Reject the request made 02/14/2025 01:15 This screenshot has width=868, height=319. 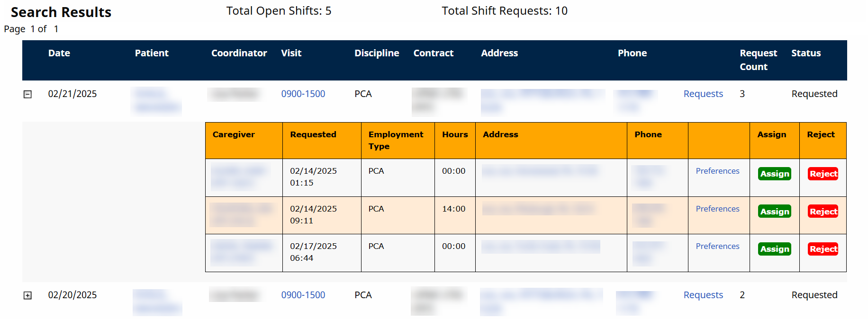tap(823, 174)
